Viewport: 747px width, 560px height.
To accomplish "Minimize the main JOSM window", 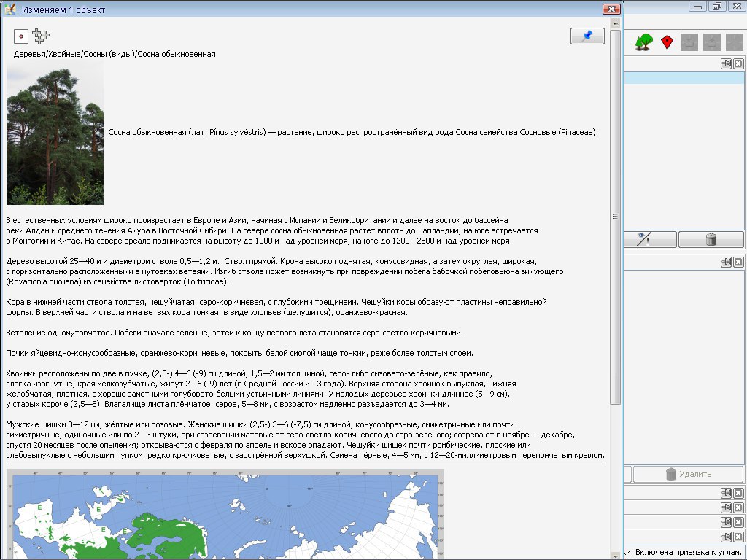I will (x=698, y=7).
